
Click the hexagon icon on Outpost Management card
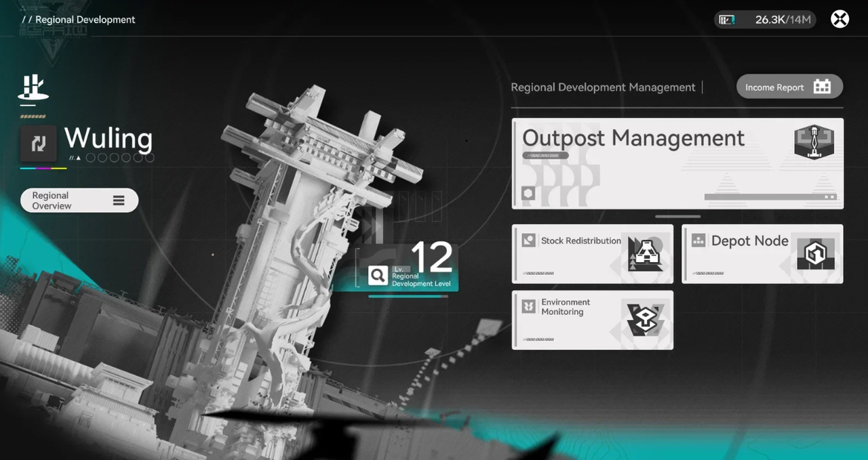[x=528, y=194]
